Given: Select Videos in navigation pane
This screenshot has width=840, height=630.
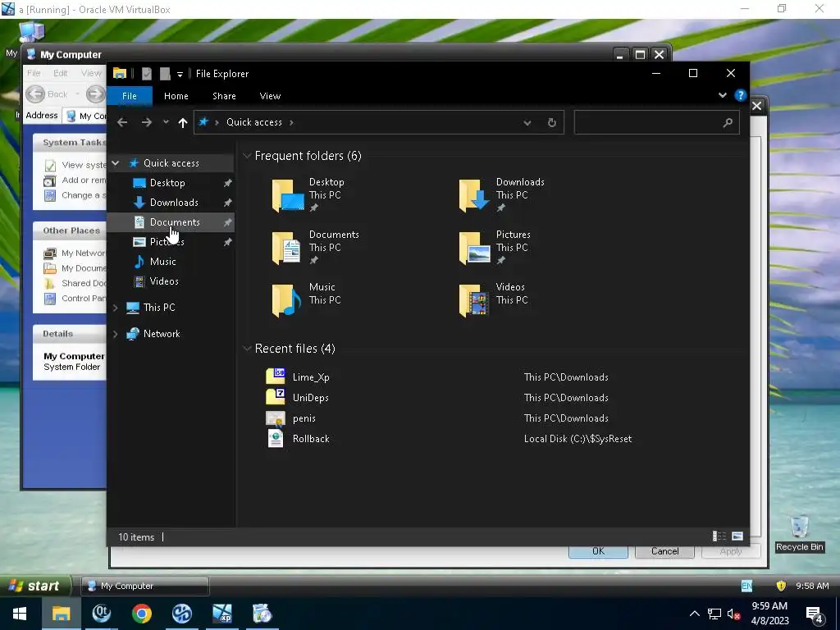Looking at the screenshot, I should click(x=164, y=281).
